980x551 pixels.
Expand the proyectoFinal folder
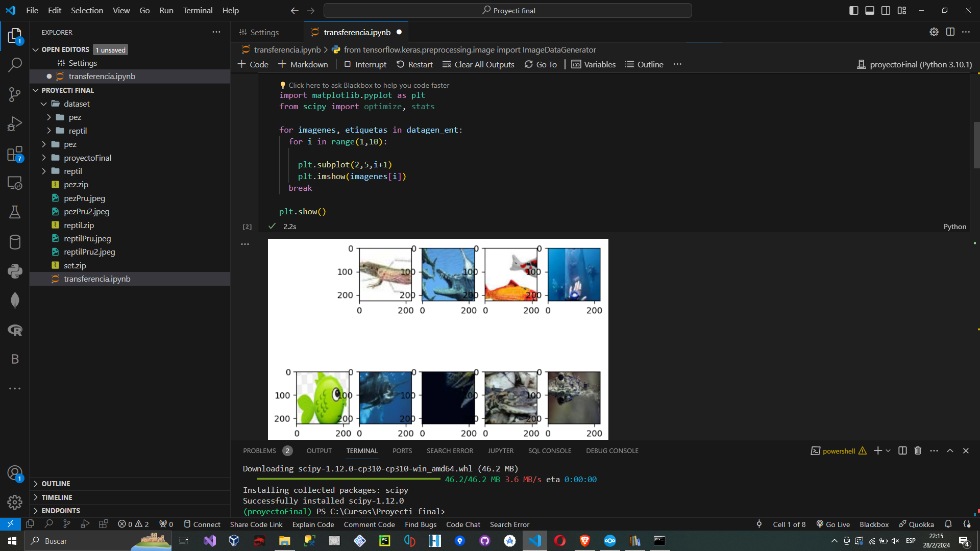tap(87, 158)
